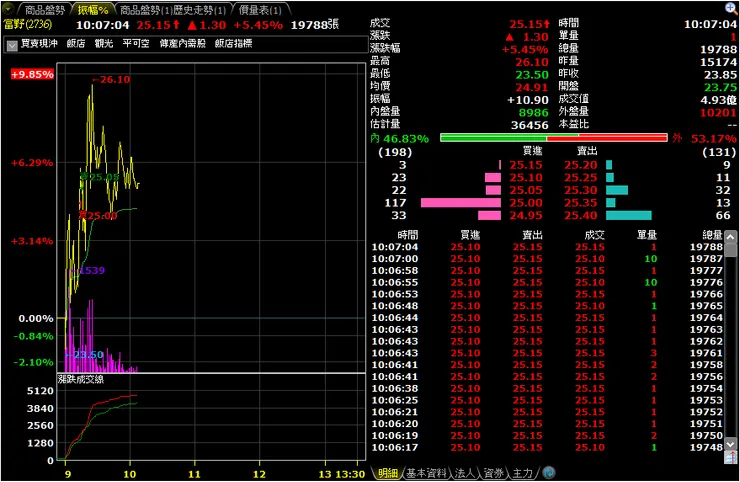The width and height of the screenshot is (740, 482).
Task: Click the pink bid volume bar for 25.00
Action: click(461, 203)
